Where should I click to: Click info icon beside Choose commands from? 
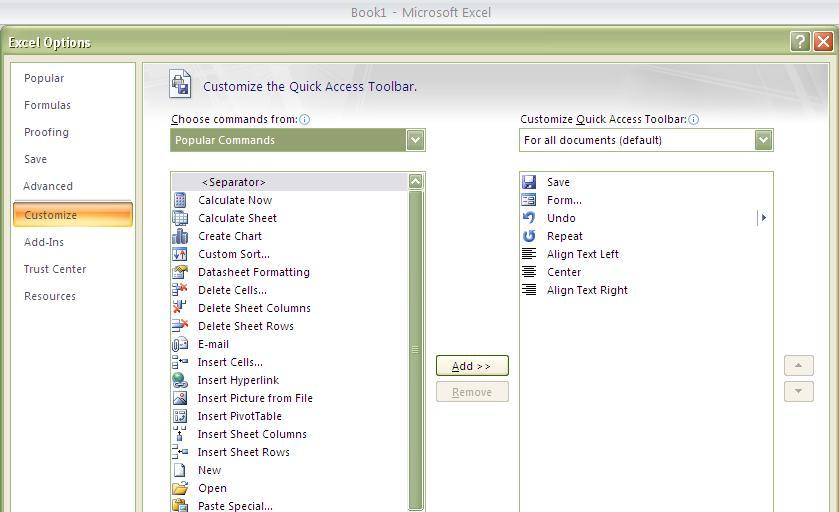pyautogui.click(x=304, y=119)
